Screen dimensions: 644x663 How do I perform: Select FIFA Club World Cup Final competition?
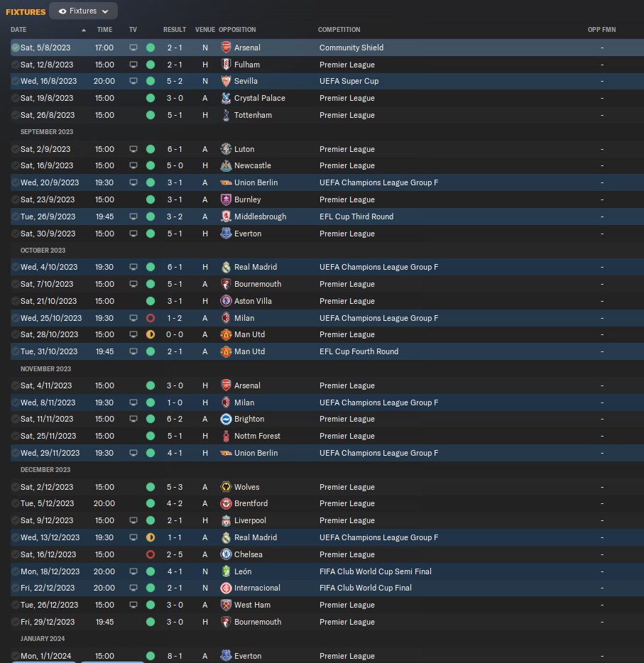[366, 588]
